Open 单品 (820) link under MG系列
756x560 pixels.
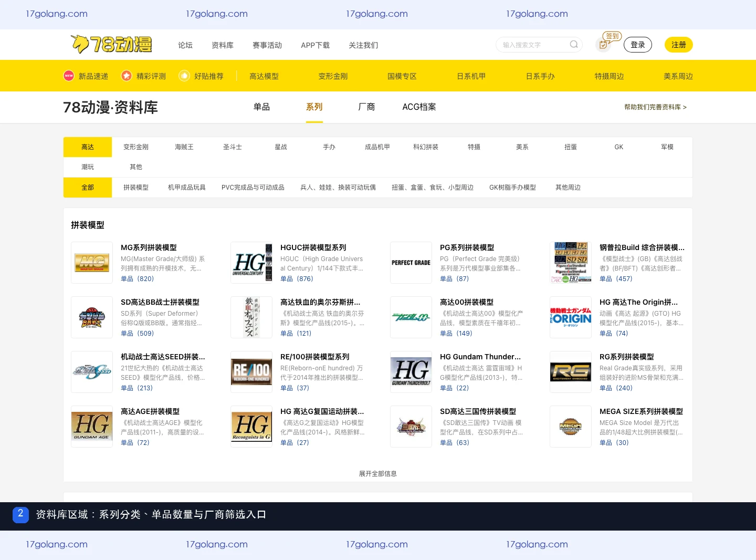138,279
